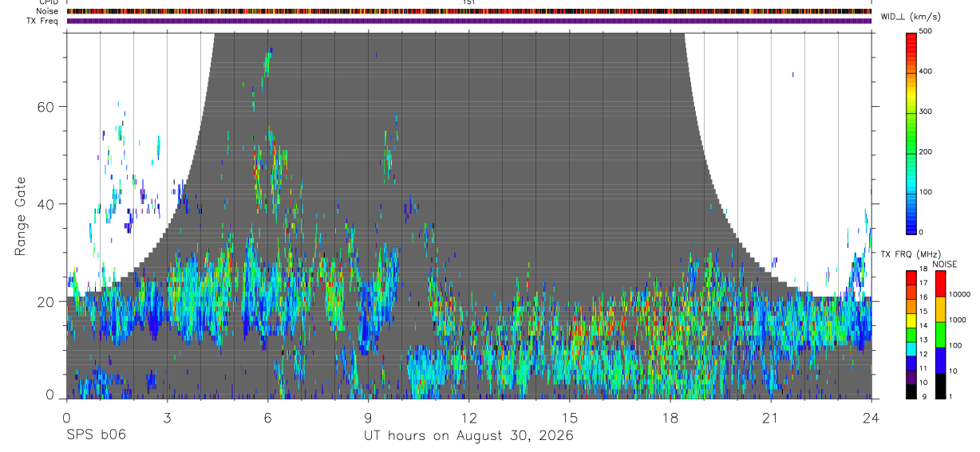Click the 6 tick on UT hours axis
The height and width of the screenshot is (452, 980).
click(x=267, y=418)
